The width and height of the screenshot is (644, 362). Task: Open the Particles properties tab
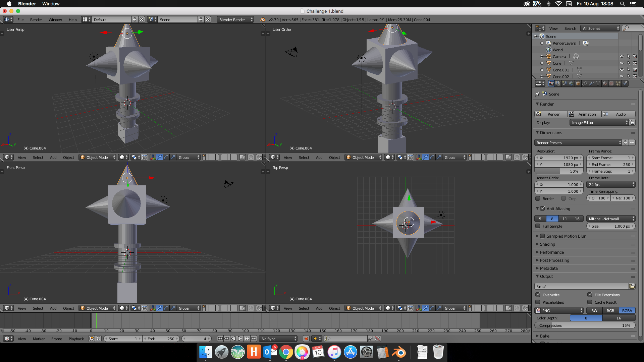tap(618, 83)
